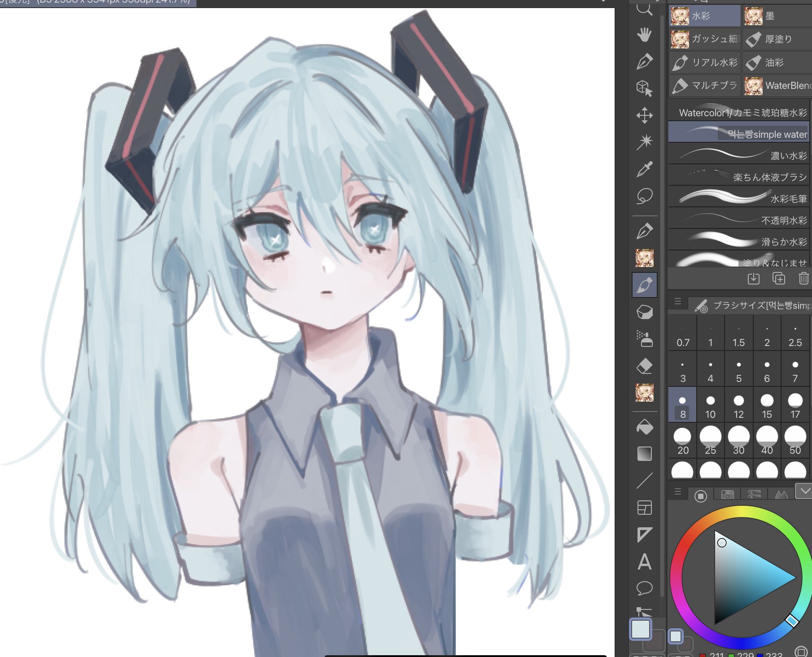Select the Balloon speech bubble tool
The height and width of the screenshot is (657, 812).
click(645, 588)
